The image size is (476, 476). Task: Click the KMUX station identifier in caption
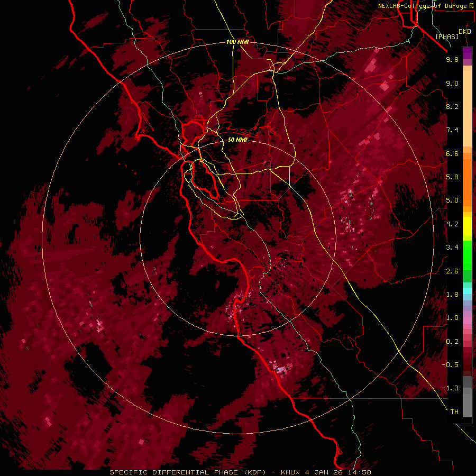point(290,472)
